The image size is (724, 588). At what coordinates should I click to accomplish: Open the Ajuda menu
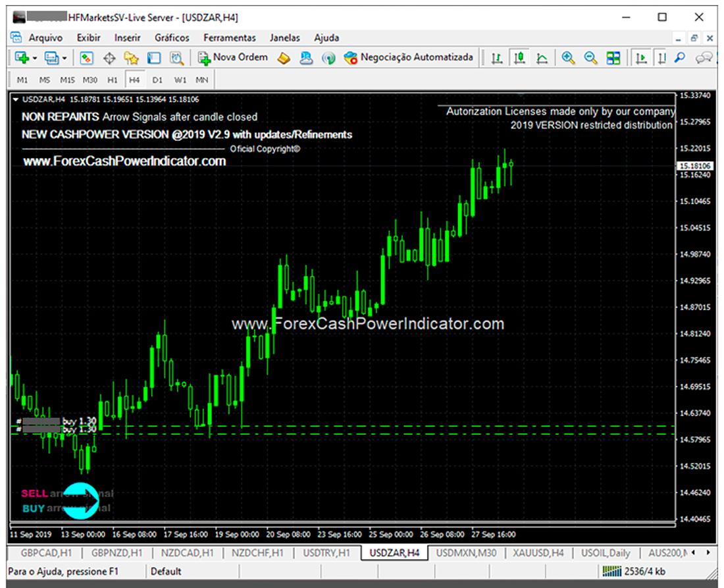click(x=326, y=38)
